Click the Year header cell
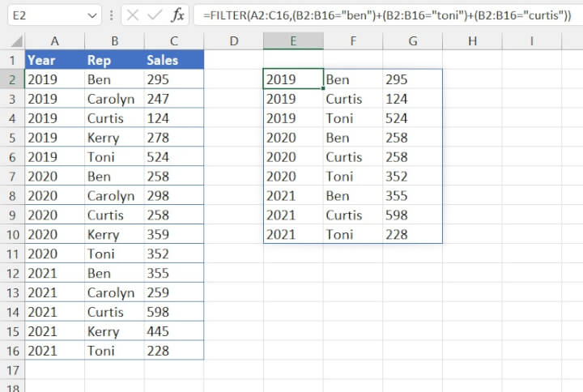 pyautogui.click(x=54, y=60)
